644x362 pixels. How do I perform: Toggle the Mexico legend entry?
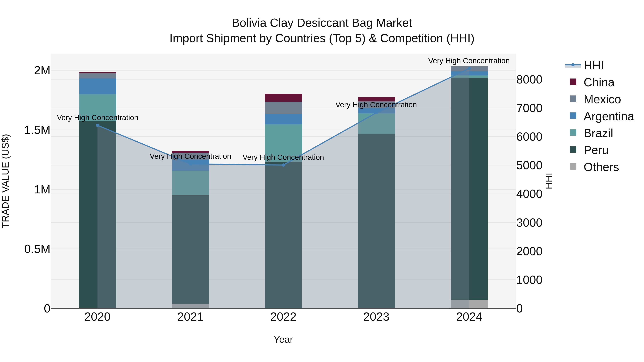[x=595, y=99]
